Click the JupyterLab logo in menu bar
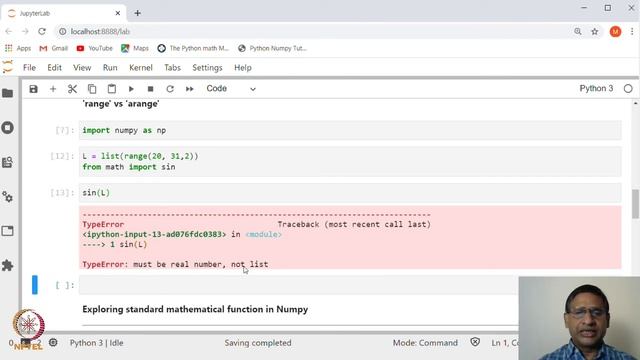Viewport: 640px width, 360px height. [x=8, y=67]
